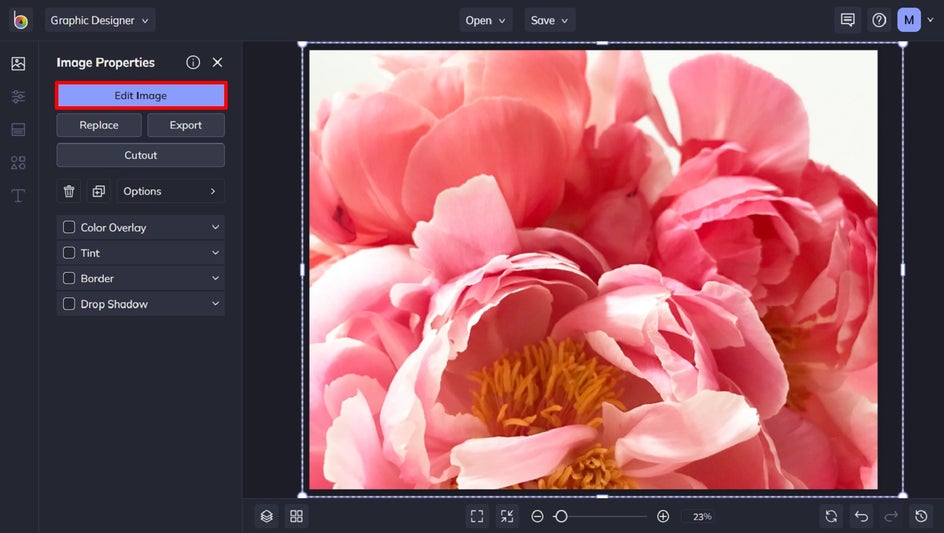944x533 pixels.
Task: Click the collapse-to-fit arrows icon
Action: click(x=507, y=516)
